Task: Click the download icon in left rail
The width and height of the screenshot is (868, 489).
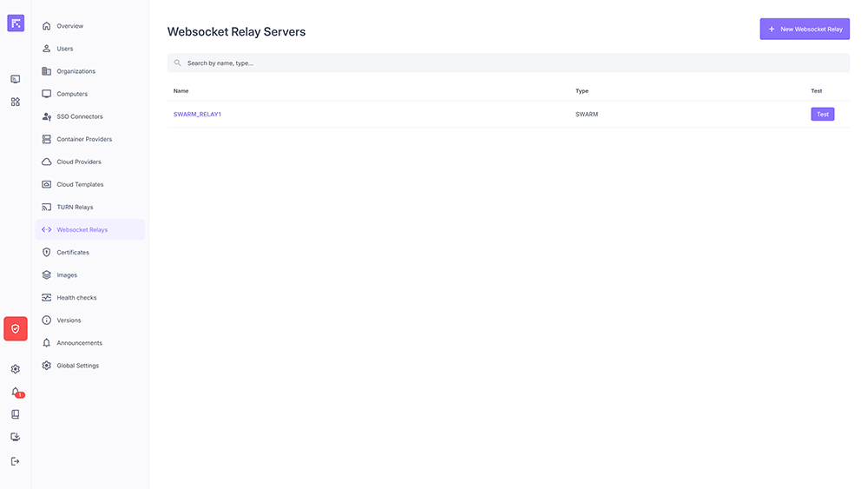Action: tap(16, 437)
